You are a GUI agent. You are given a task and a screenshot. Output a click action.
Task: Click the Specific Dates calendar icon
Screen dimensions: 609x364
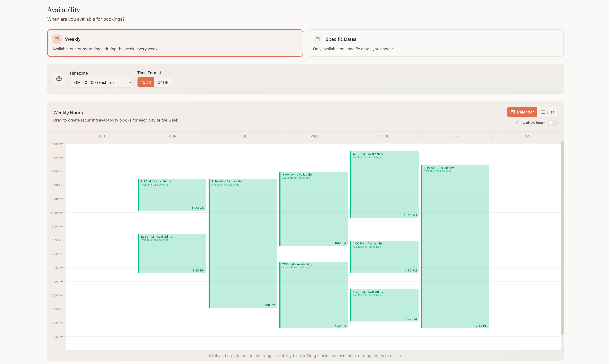pos(317,39)
